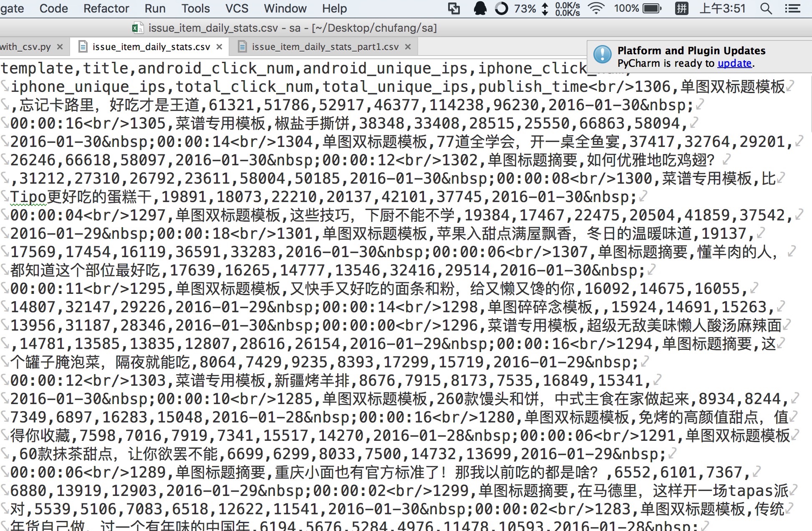The height and width of the screenshot is (531, 812).
Task: Click the text '单图碎碎念模板' in the editor
Action: pyautogui.click(x=540, y=307)
